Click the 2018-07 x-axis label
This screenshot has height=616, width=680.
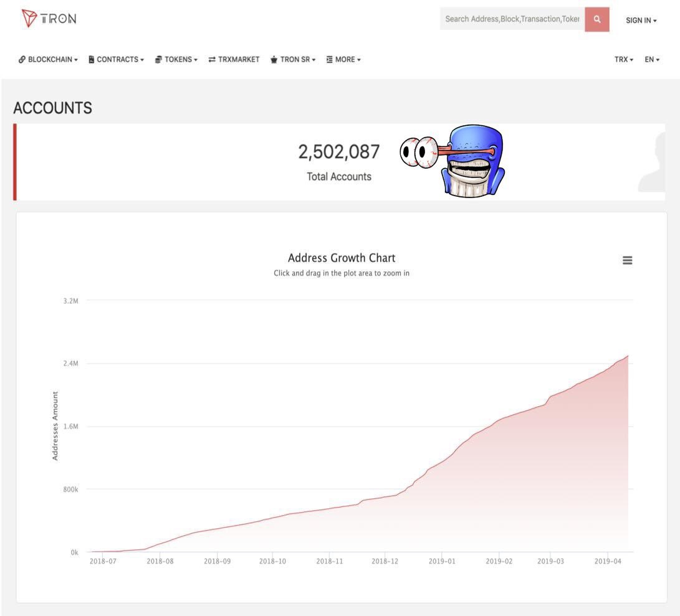pos(103,561)
